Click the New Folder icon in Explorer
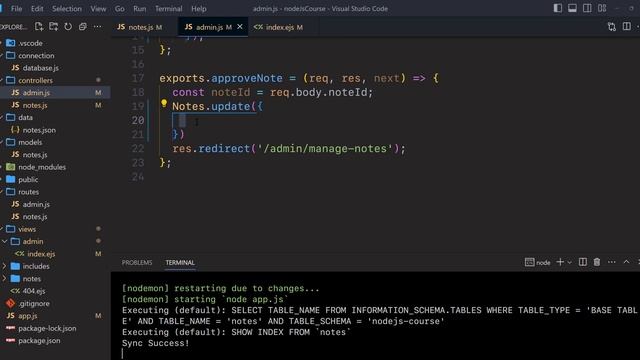The image size is (640, 360). point(53,27)
